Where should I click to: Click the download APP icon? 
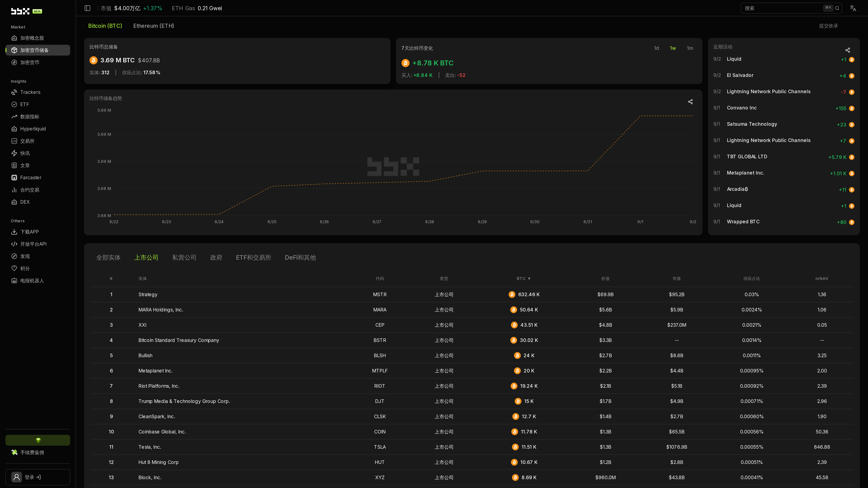pos(14,232)
